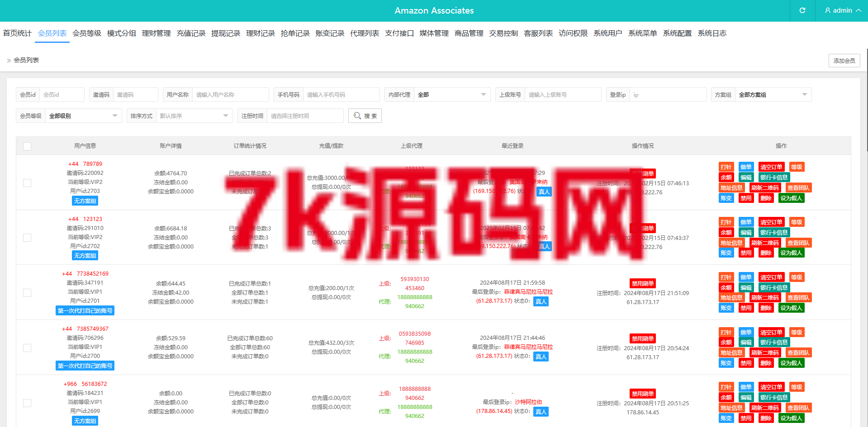Toggle the select-all checkbox in table header
This screenshot has width=868, height=427.
point(27,146)
